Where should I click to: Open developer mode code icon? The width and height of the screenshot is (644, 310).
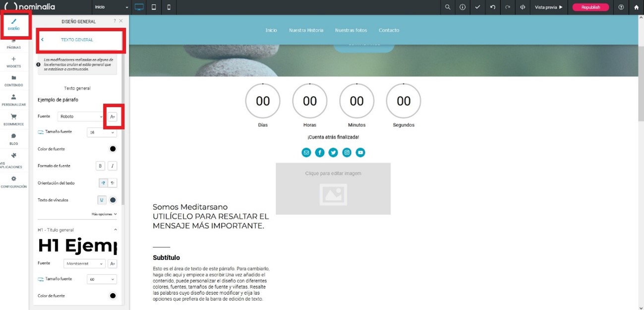pyautogui.click(x=522, y=7)
